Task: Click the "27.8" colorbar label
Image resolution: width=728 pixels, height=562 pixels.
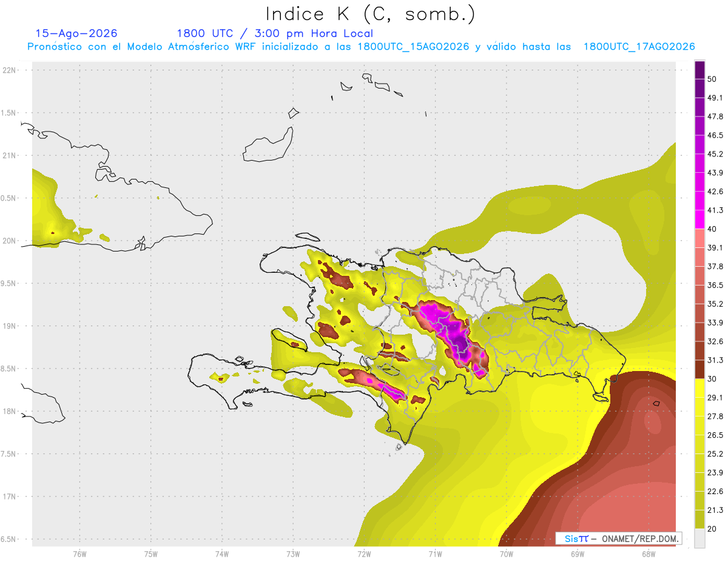Action: tap(715, 416)
